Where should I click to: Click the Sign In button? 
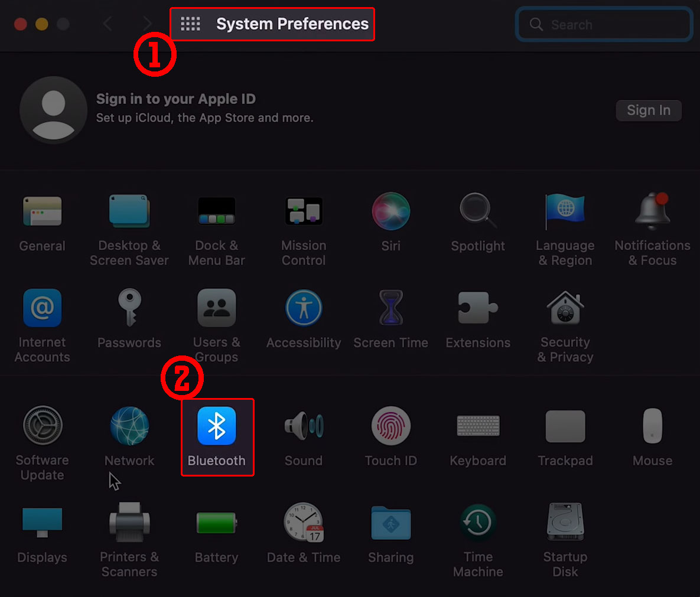coord(649,110)
